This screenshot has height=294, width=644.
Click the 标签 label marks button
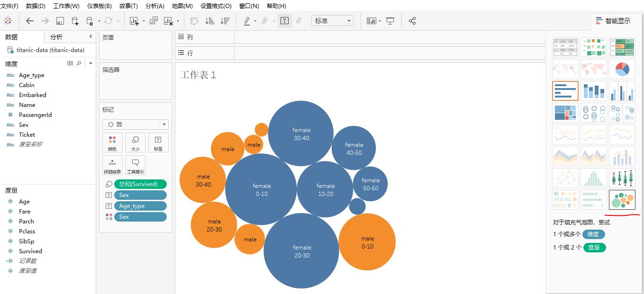(158, 143)
